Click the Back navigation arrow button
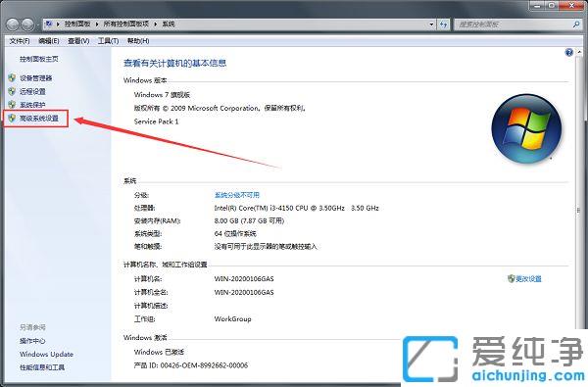Screen dimensions: 588x387 12,24
